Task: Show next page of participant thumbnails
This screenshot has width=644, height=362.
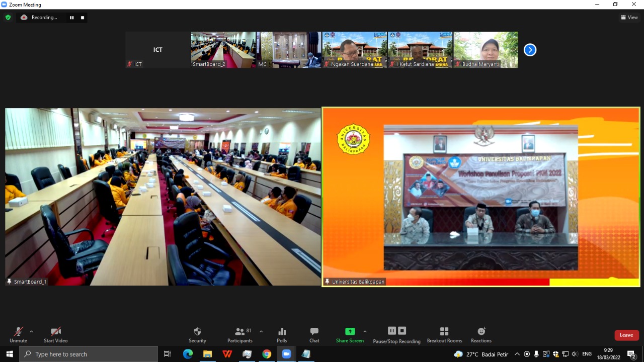Action: click(530, 50)
